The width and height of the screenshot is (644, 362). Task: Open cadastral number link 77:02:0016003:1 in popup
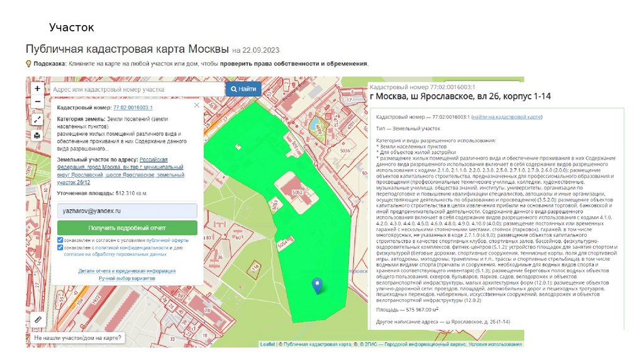click(x=133, y=107)
